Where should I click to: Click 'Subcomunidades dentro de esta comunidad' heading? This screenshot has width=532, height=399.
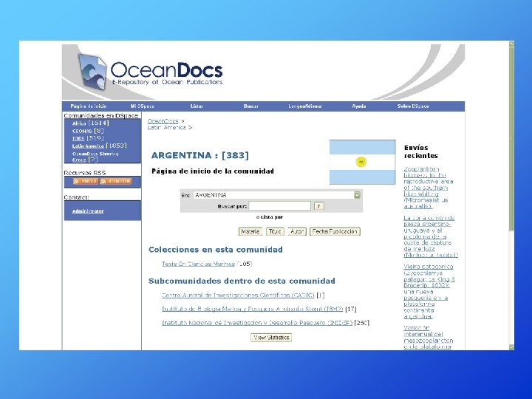(242, 281)
